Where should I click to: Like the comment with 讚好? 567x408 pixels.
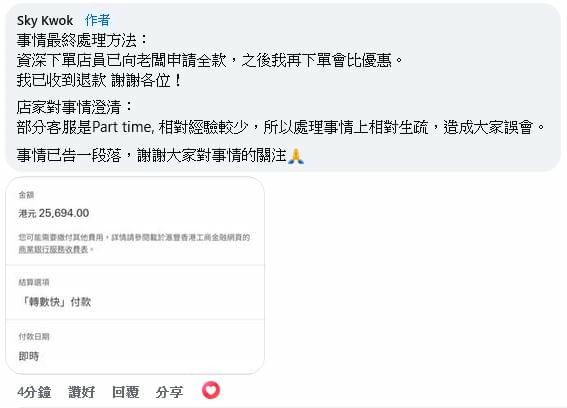pyautogui.click(x=82, y=392)
